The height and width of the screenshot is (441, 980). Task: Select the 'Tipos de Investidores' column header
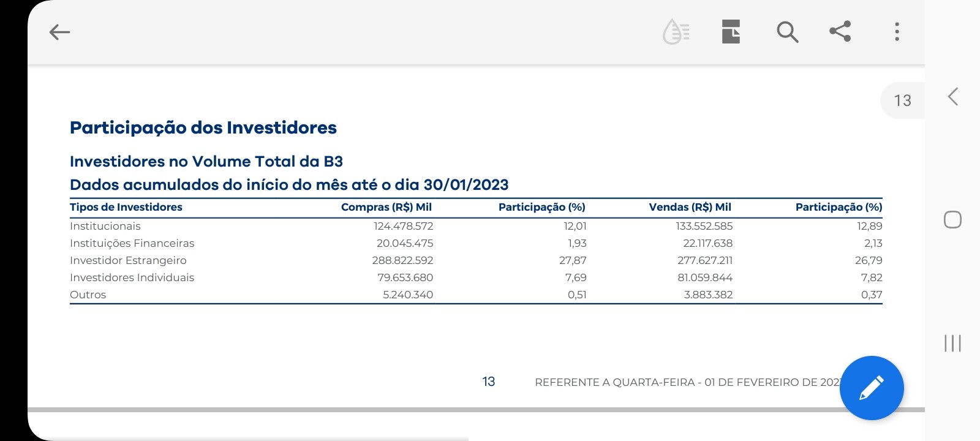[x=126, y=207]
